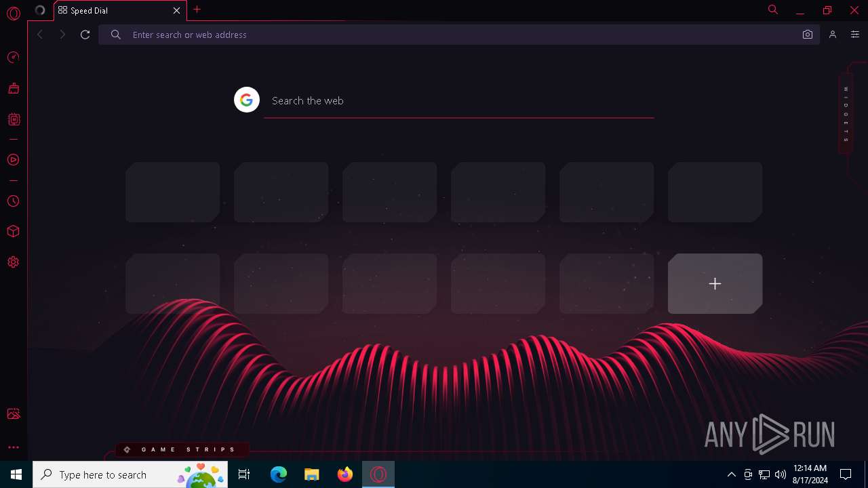Image resolution: width=868 pixels, height=488 pixels.
Task: Open History clock icon in sidebar
Action: pyautogui.click(x=13, y=201)
